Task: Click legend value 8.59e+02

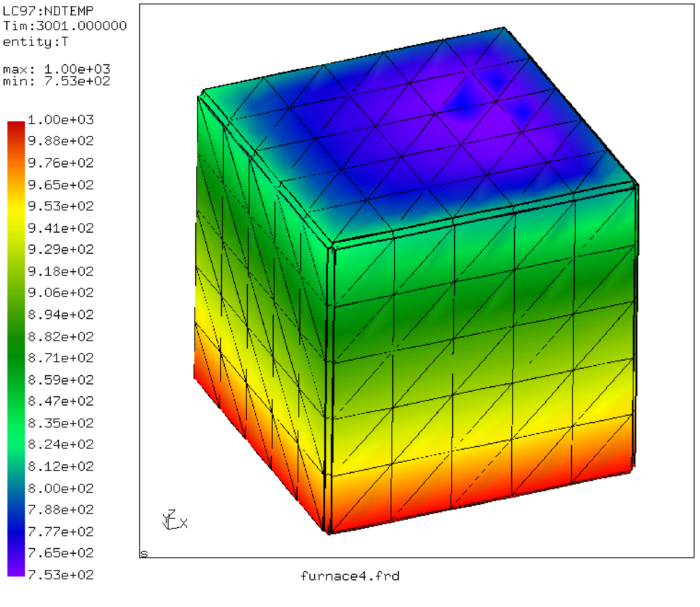Action: point(61,380)
